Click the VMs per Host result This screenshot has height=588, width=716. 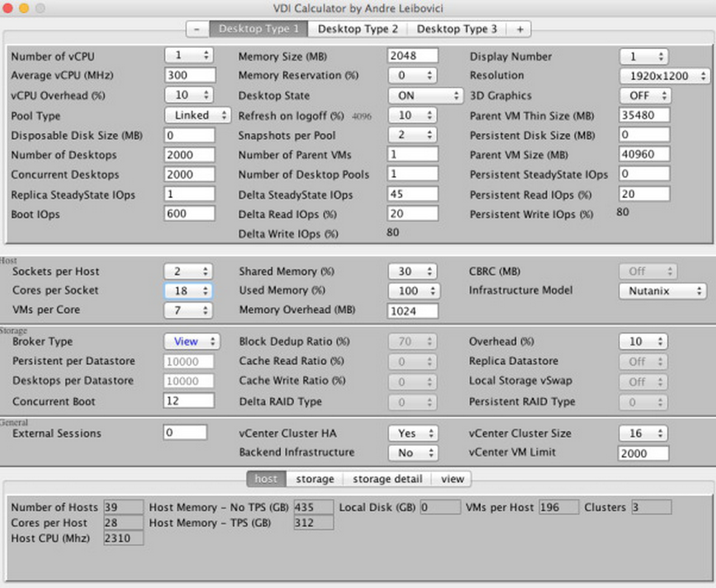559,507
